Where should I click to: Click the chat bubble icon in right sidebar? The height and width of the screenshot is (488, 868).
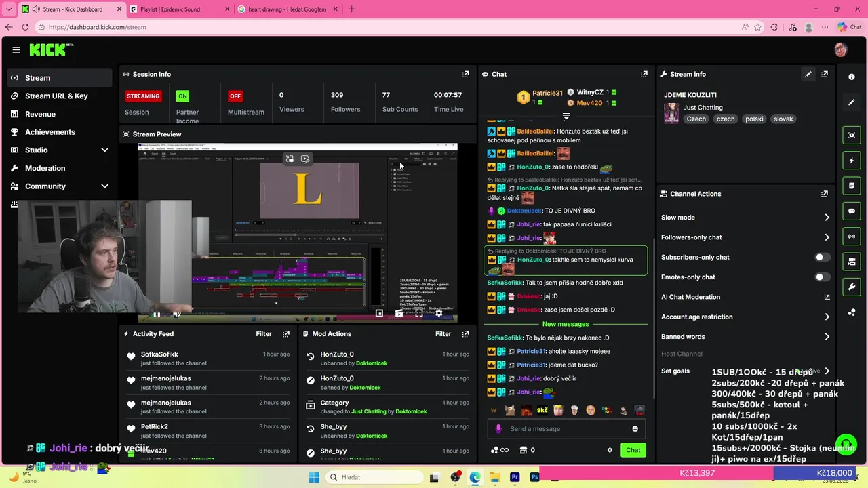[852, 211]
